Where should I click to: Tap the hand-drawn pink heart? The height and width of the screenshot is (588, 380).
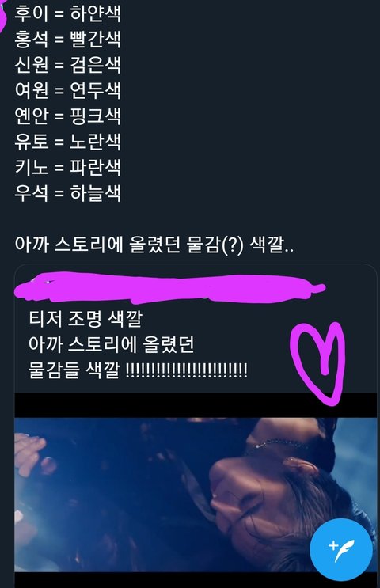pos(318,362)
